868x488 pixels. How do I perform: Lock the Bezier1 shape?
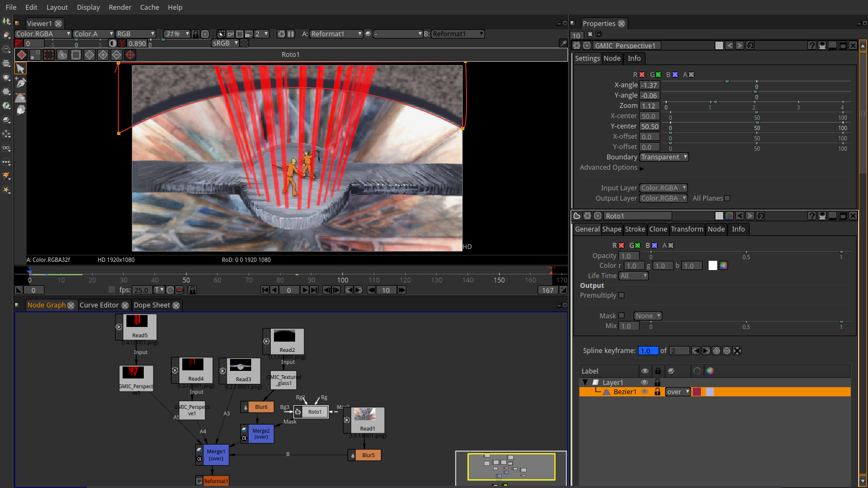[658, 392]
